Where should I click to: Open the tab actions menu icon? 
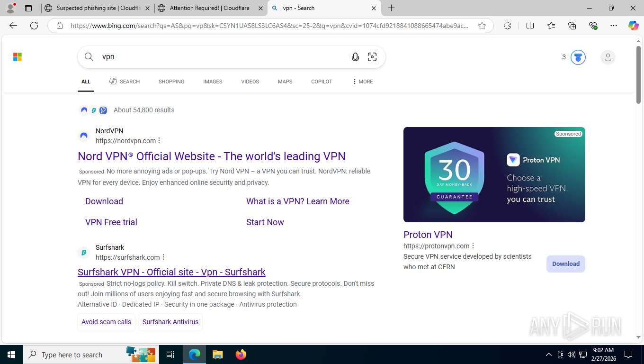click(28, 8)
